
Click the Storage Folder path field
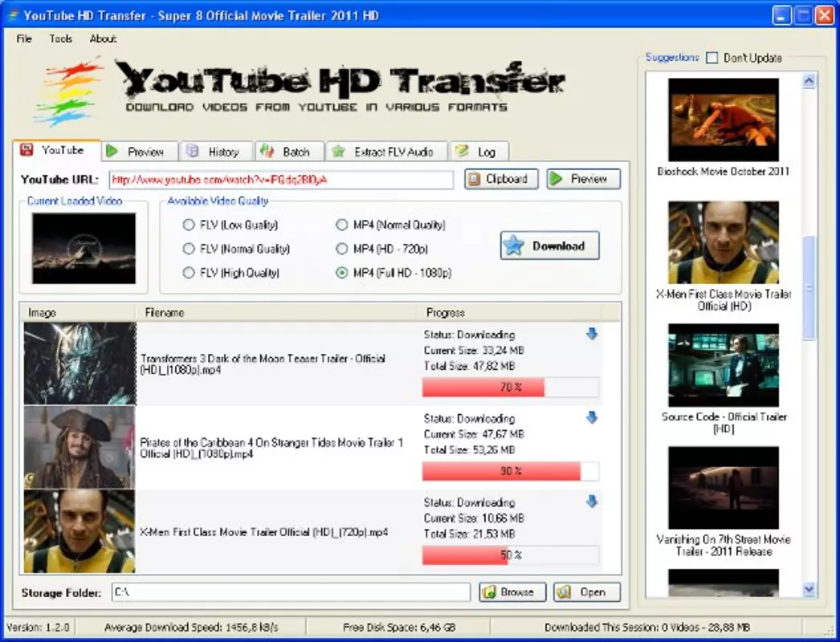pyautogui.click(x=291, y=592)
